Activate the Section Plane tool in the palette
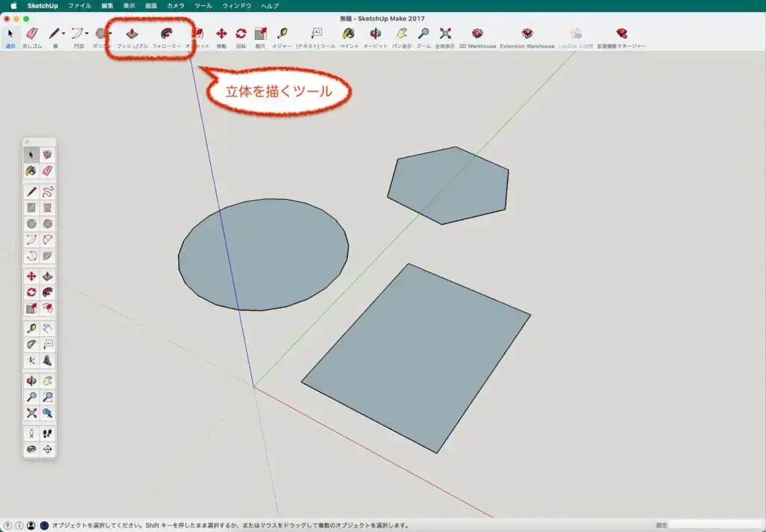Viewport: 766px width, 532px height. (x=47, y=450)
